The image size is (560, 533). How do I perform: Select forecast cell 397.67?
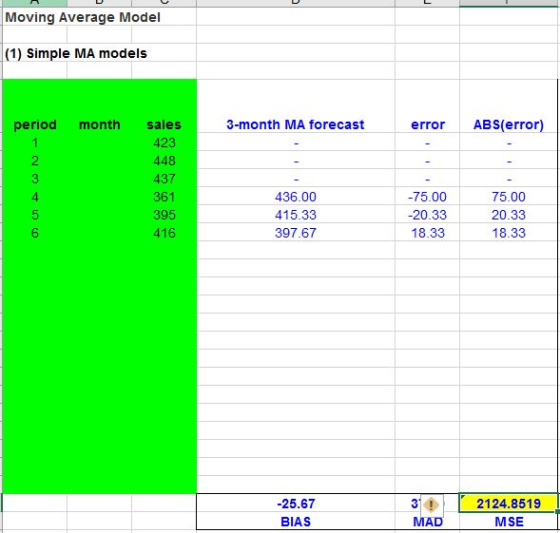click(x=295, y=233)
